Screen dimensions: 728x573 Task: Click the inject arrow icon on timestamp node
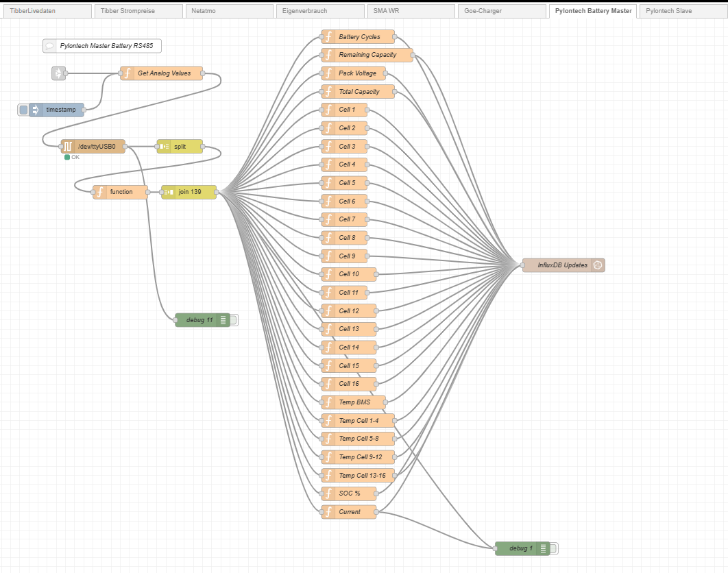tap(36, 110)
